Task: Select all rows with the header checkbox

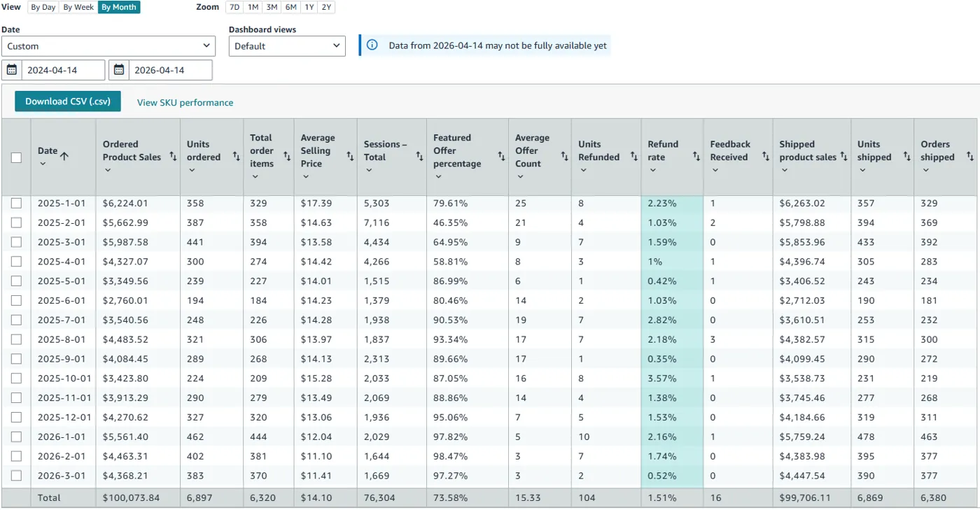Action: [16, 157]
